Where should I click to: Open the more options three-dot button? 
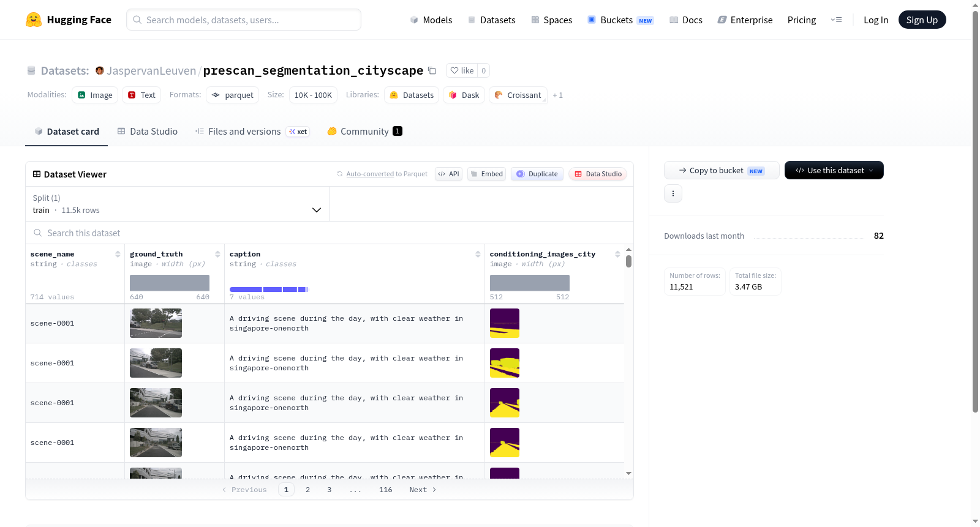[x=673, y=193]
